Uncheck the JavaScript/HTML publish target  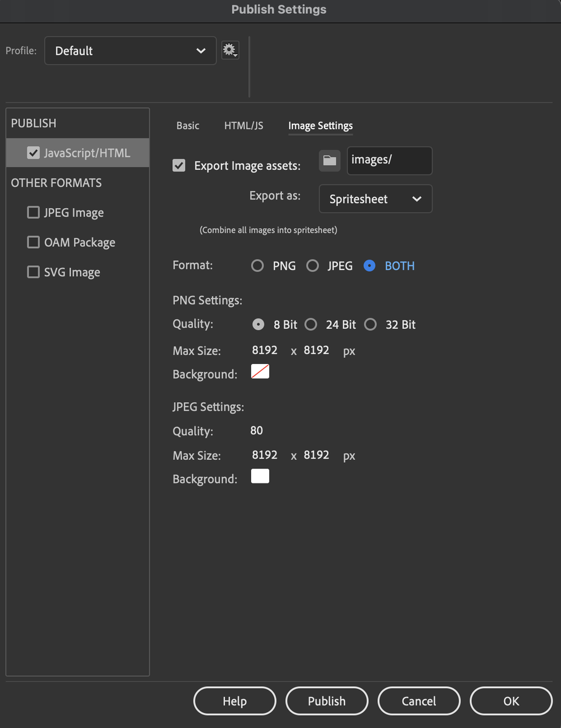[x=33, y=153]
